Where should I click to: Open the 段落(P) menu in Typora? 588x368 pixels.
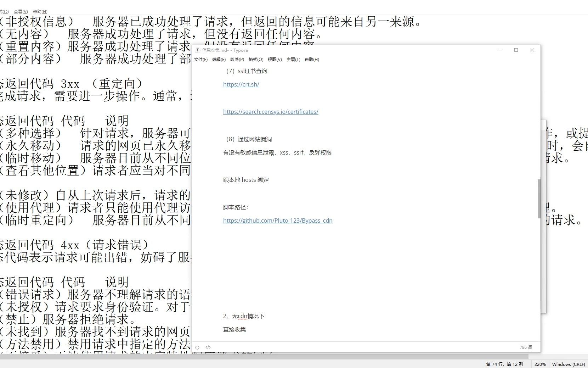click(x=237, y=60)
